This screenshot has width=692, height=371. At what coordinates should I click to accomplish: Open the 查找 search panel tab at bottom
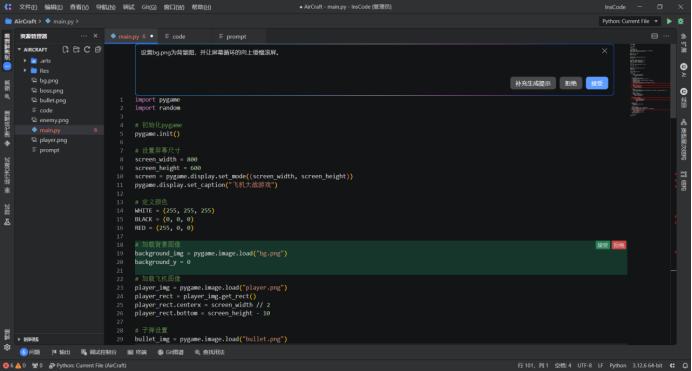[x=210, y=352]
